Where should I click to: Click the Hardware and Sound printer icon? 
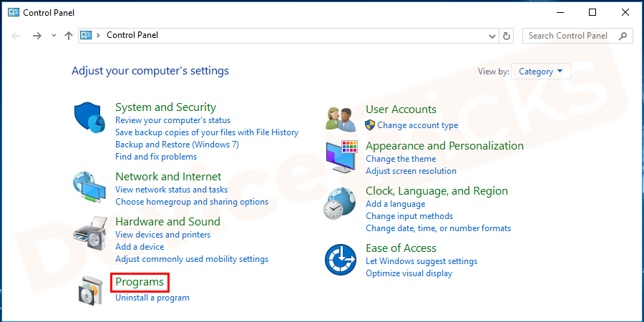click(x=89, y=233)
